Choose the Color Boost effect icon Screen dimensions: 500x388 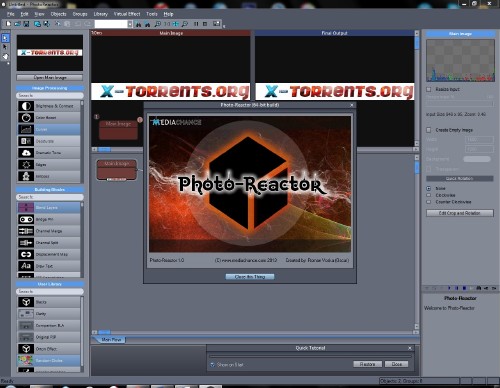(x=26, y=118)
